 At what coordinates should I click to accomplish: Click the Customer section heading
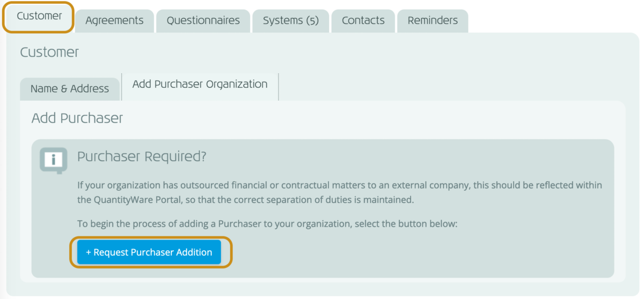tap(49, 53)
